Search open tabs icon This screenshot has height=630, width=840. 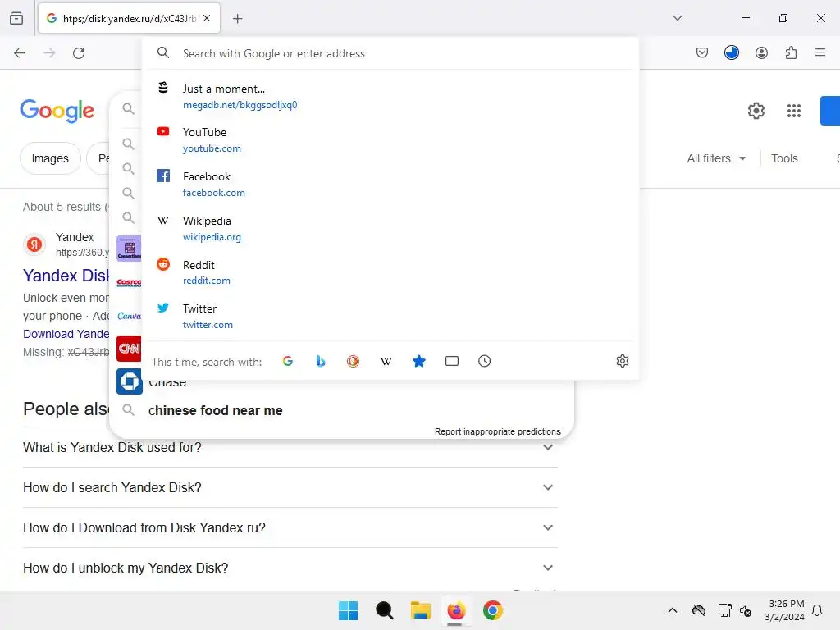coord(452,361)
